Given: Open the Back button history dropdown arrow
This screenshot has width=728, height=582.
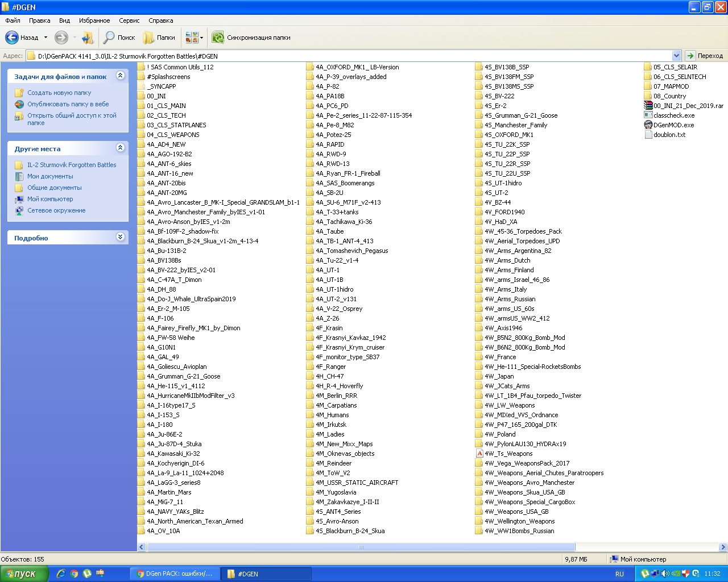Looking at the screenshot, I should click(45, 38).
